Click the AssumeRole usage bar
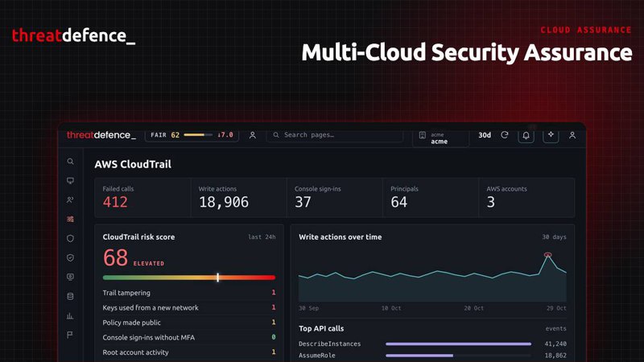The image size is (644, 362). click(419, 356)
